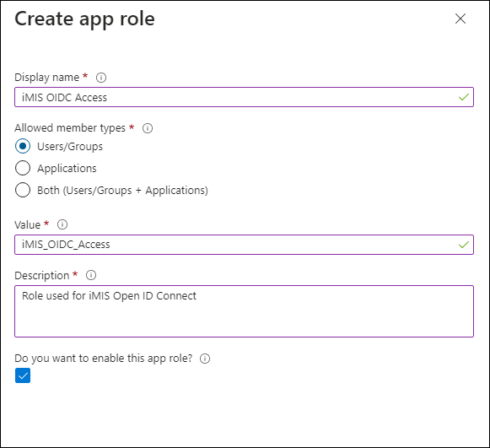Click the green checkmark in Value field
Viewport: 490px width, 448px height.
pyautogui.click(x=464, y=245)
